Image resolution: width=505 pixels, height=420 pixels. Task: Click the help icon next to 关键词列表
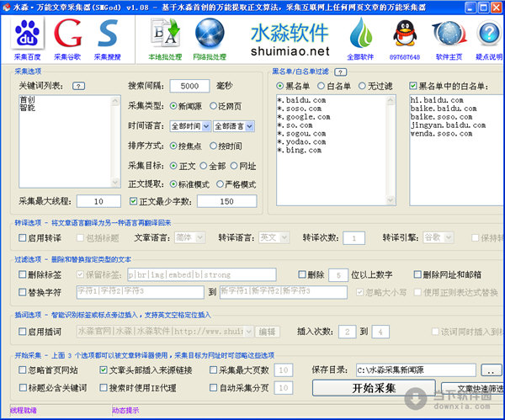point(78,86)
